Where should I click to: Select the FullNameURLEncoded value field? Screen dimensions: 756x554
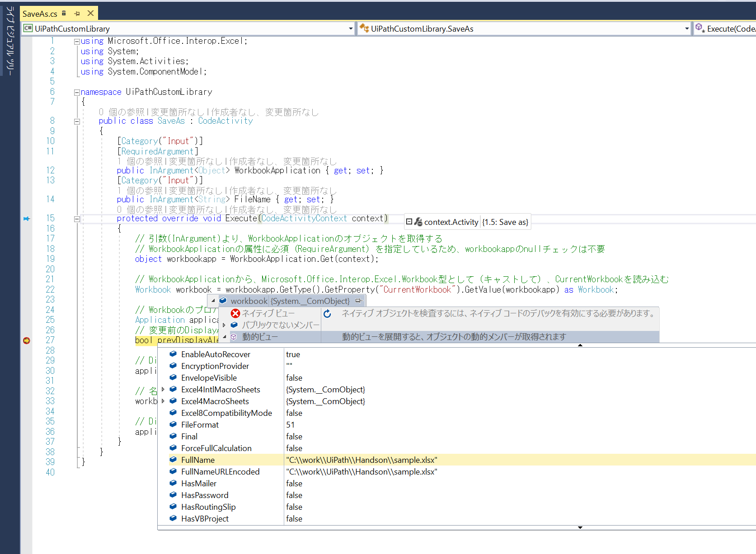coord(362,471)
